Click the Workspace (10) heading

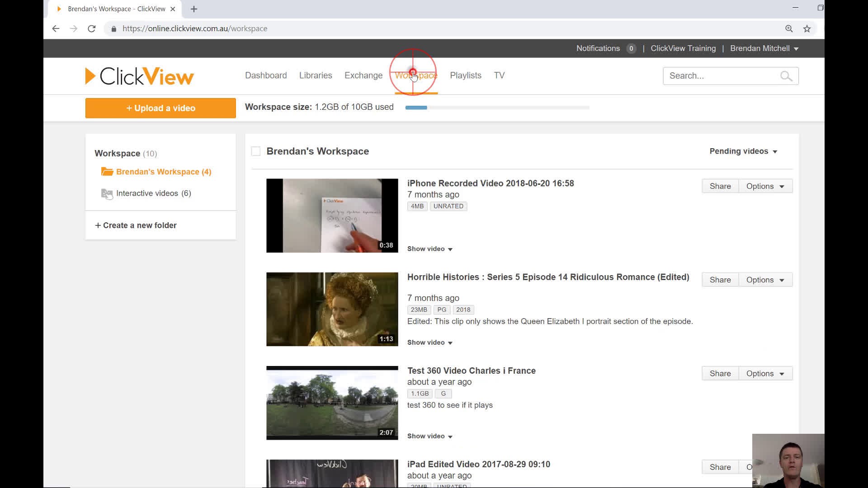tap(126, 154)
